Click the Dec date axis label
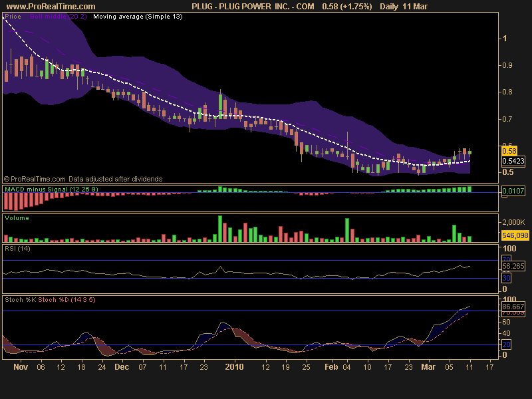Image resolution: width=532 pixels, height=399 pixels. [122, 367]
